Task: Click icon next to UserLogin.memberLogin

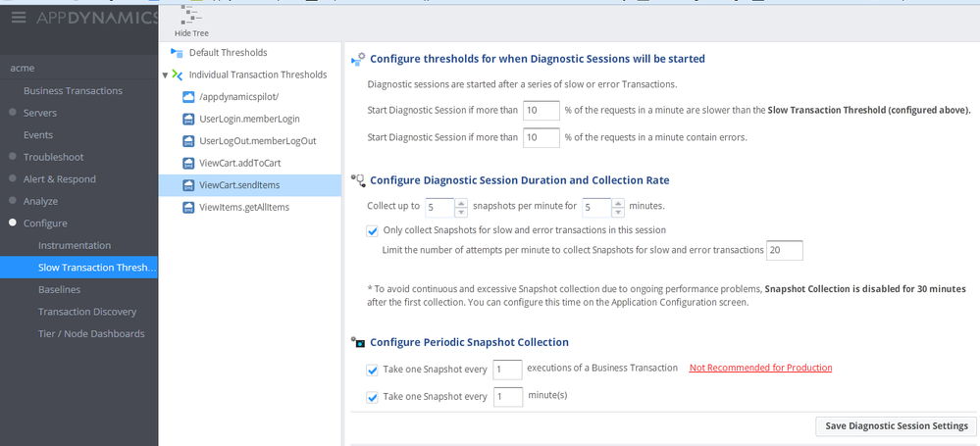Action: click(x=188, y=120)
